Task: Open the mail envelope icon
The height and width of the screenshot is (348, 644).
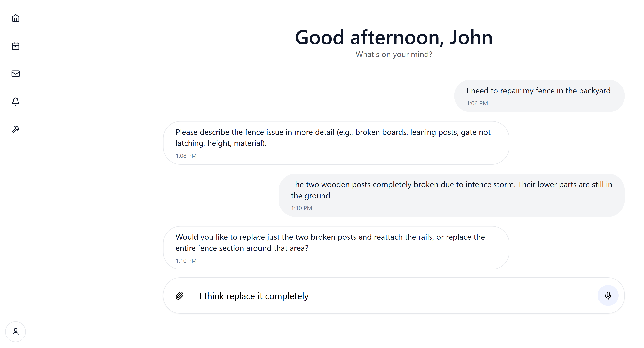Action: pyautogui.click(x=16, y=74)
